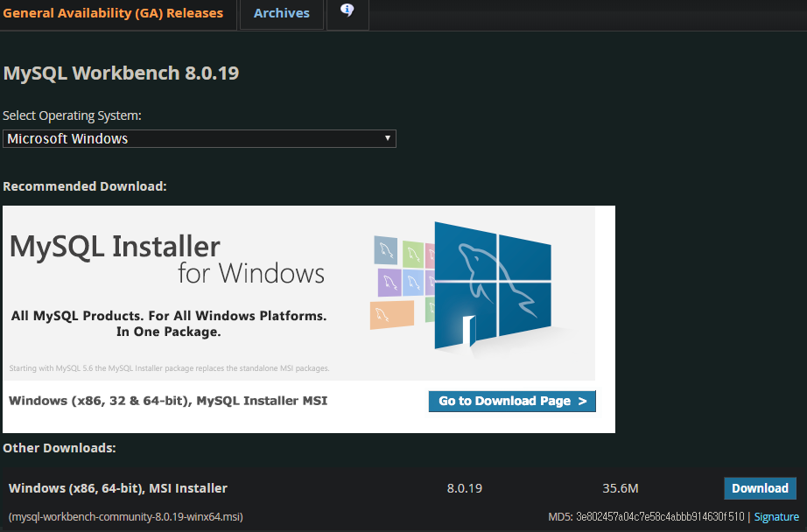The height and width of the screenshot is (532, 807).
Task: Click the Starting with MySQL 5.6 note text
Action: pyautogui.click(x=169, y=368)
